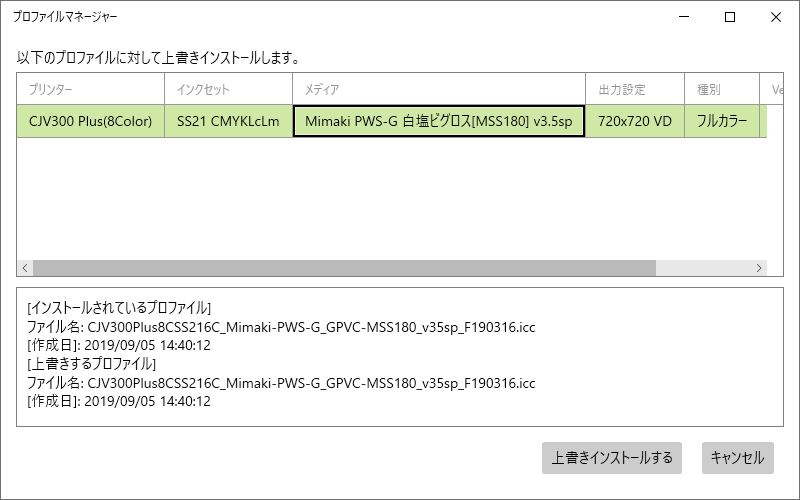This screenshot has height=500, width=800.
Task: Select the Mimaki PWS-G media cell
Action: click(x=439, y=121)
